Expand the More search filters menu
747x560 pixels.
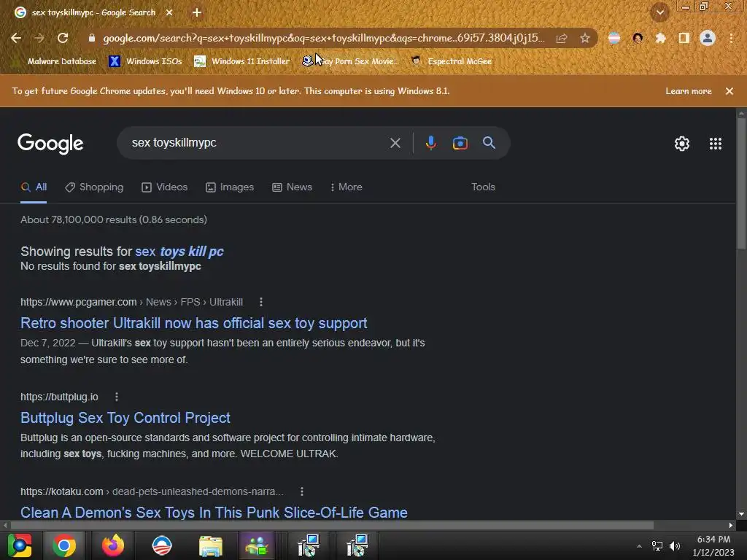347,187
